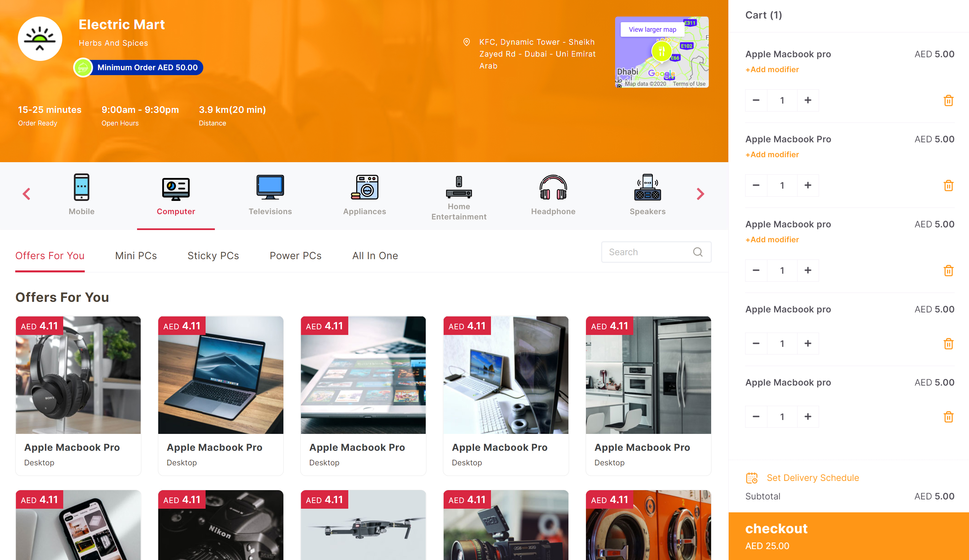Click the location pin icon beside the address
The height and width of the screenshot is (560, 969).
tap(466, 42)
